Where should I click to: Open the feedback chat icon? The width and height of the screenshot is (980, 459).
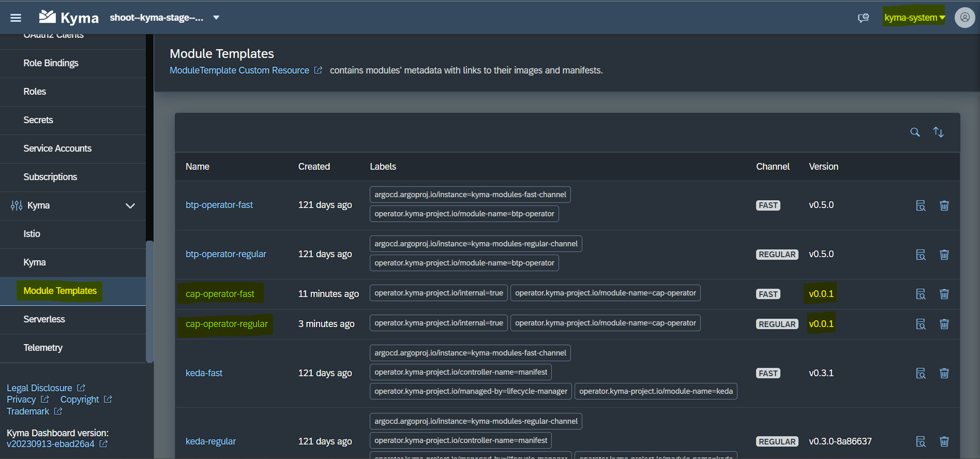pos(863,18)
